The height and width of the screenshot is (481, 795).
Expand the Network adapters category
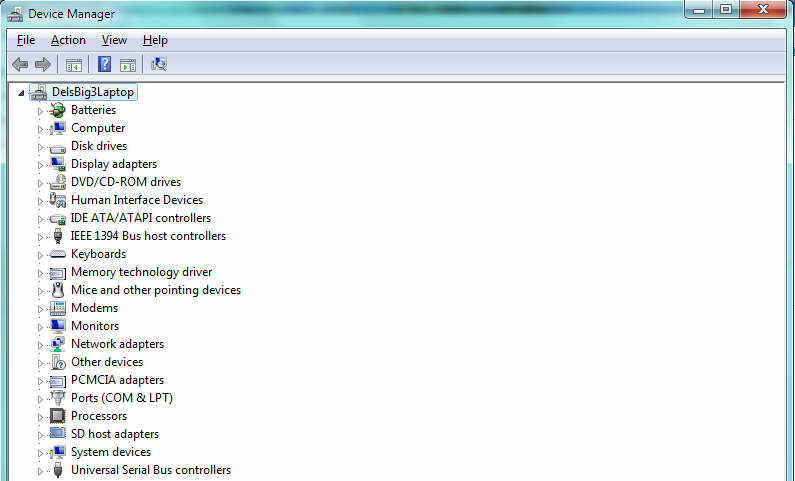tap(40, 345)
